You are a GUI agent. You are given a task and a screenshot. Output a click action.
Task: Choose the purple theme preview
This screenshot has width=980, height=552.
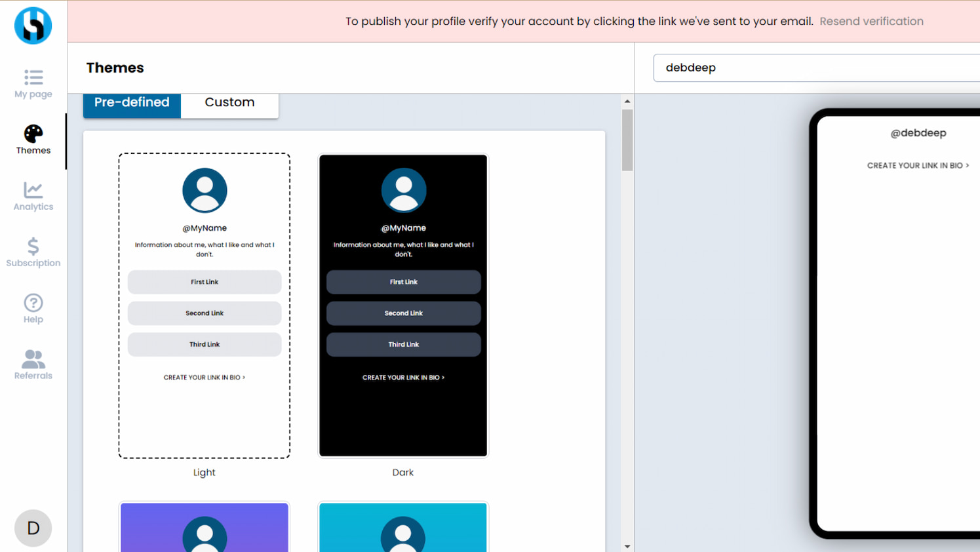(204, 526)
